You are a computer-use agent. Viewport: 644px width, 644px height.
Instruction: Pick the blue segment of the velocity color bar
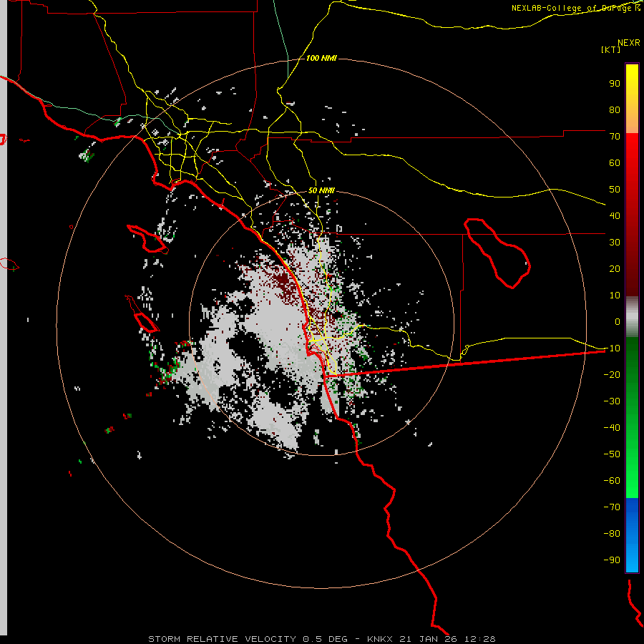pos(632,535)
